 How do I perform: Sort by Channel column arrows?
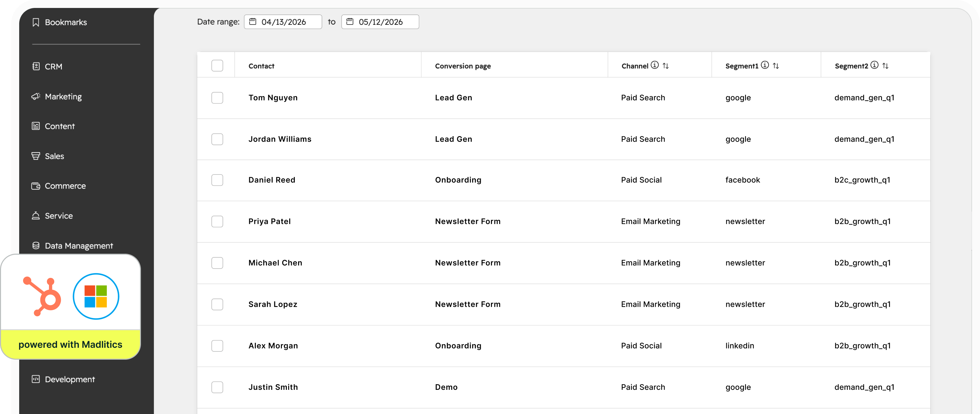[665, 66]
